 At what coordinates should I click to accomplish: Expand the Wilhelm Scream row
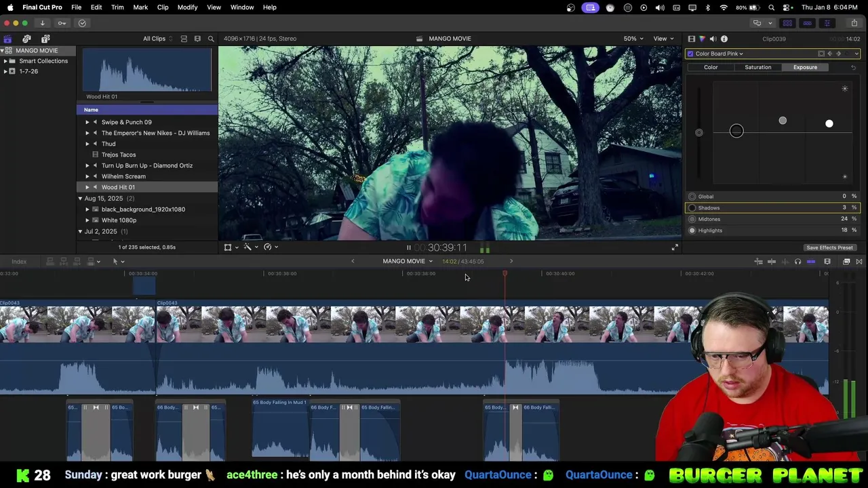coord(87,177)
